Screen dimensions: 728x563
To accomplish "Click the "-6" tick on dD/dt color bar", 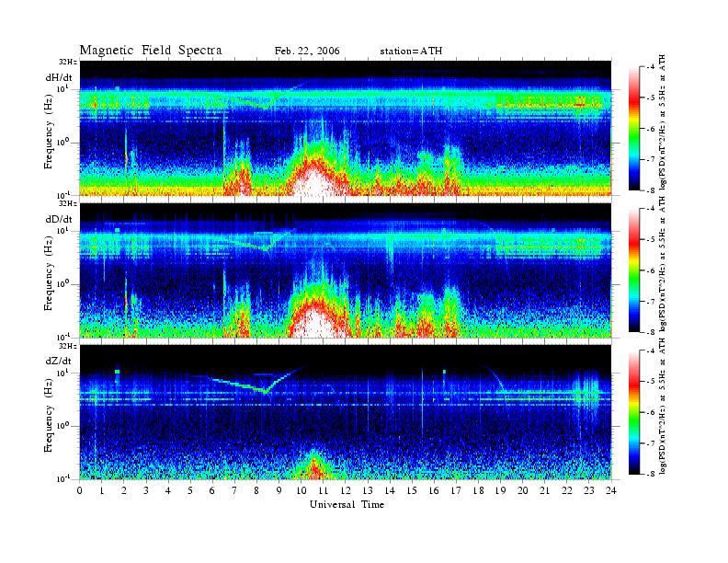I will click(652, 270).
